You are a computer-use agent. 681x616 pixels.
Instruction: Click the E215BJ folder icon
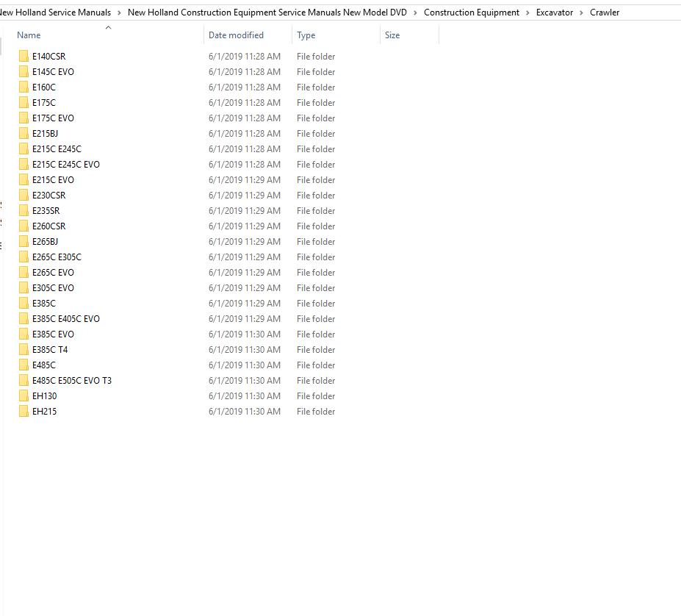point(24,134)
